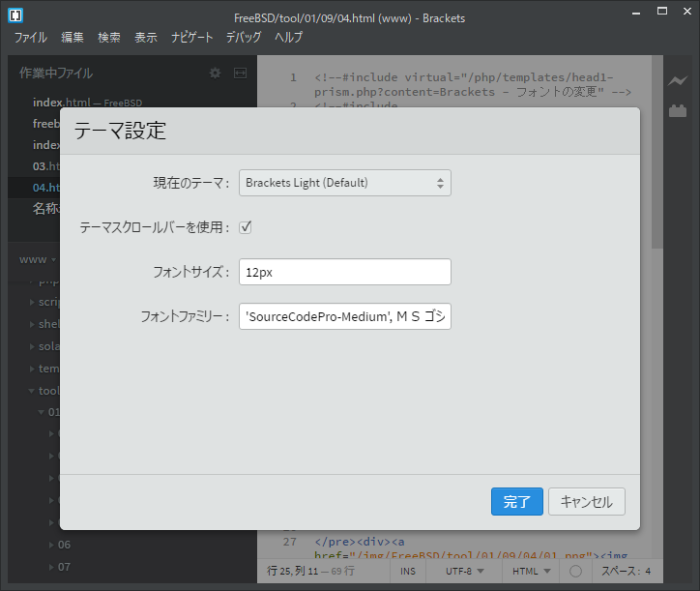Open the www project dropdown
Image resolution: width=700 pixels, height=591 pixels.
click(38, 259)
